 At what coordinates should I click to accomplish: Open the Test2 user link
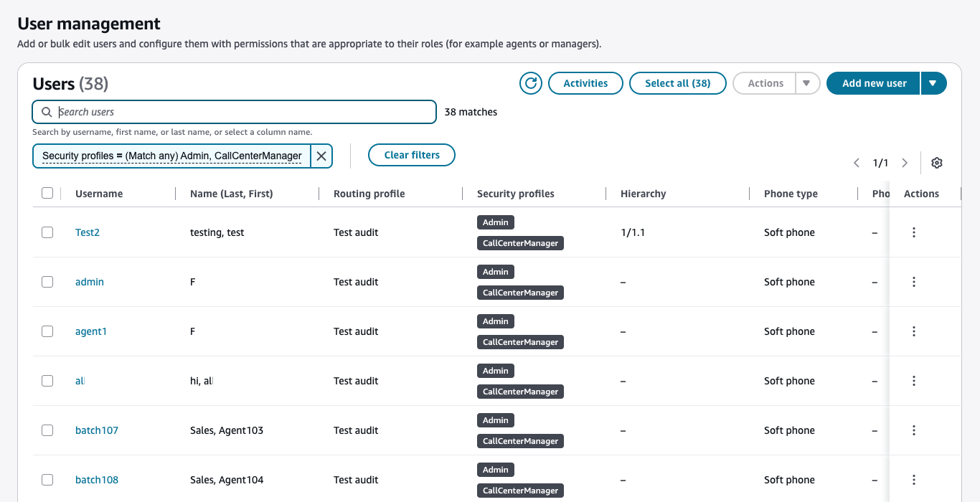click(x=88, y=232)
